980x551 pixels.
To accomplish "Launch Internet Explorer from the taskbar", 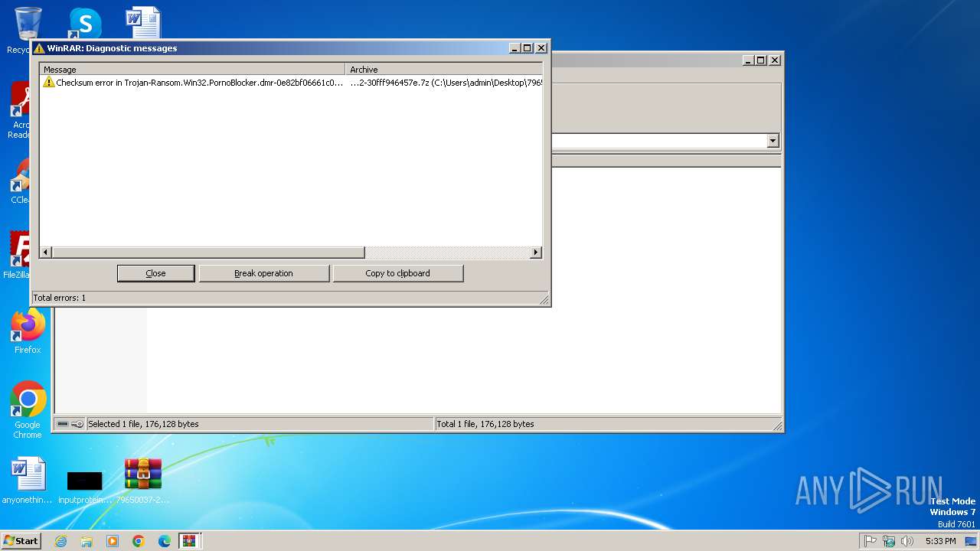I will (60, 541).
